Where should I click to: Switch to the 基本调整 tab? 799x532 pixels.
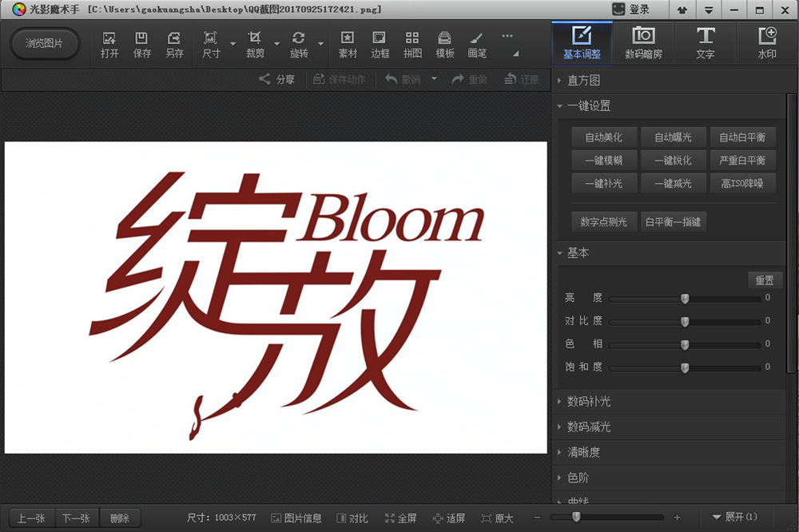[x=582, y=43]
